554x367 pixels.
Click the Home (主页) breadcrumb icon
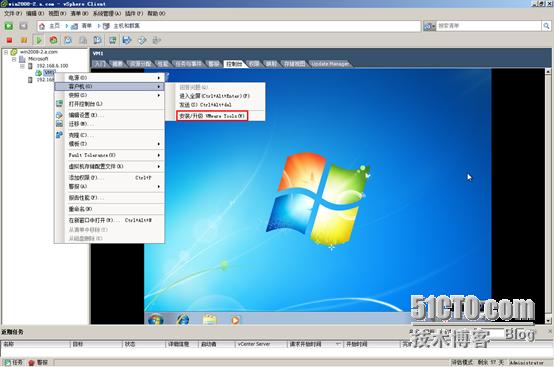pos(42,26)
